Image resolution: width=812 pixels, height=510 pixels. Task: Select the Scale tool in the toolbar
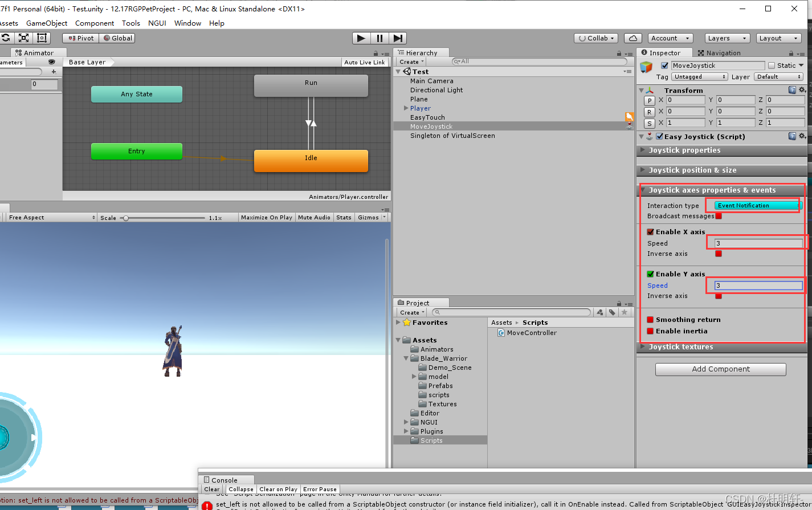pyautogui.click(x=23, y=38)
